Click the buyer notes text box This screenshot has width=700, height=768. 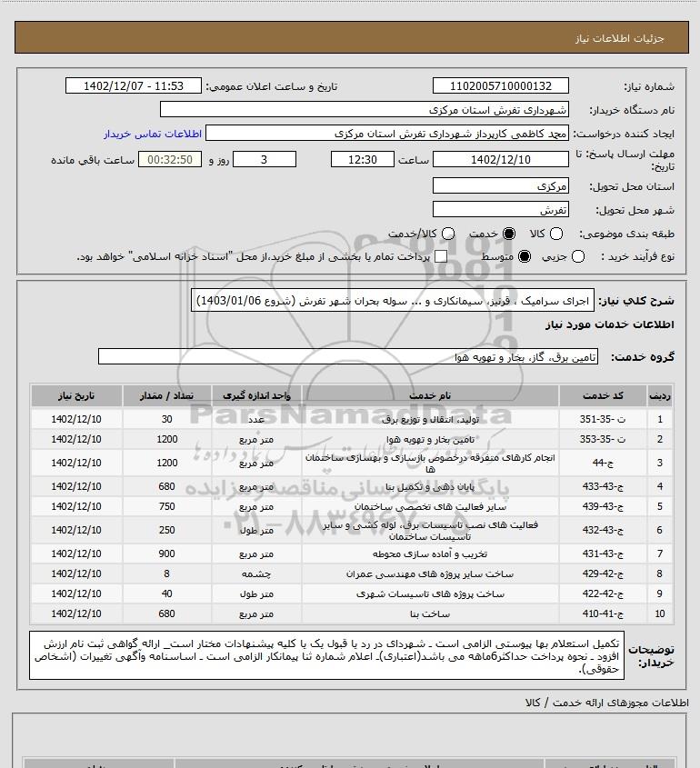pos(326,655)
